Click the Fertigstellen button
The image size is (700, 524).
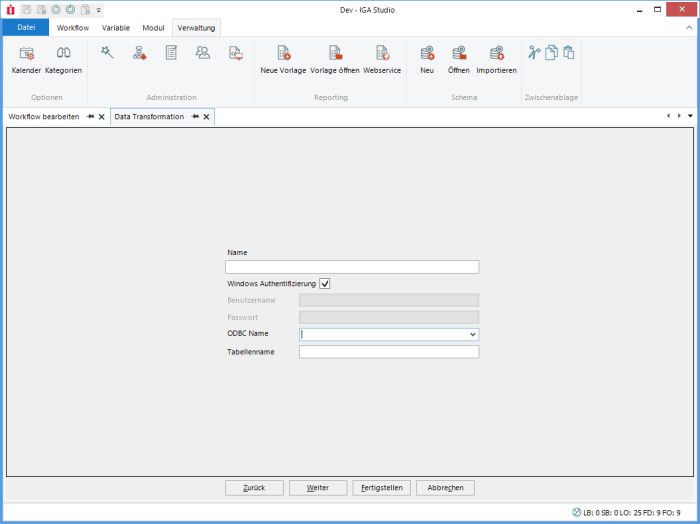(x=381, y=488)
